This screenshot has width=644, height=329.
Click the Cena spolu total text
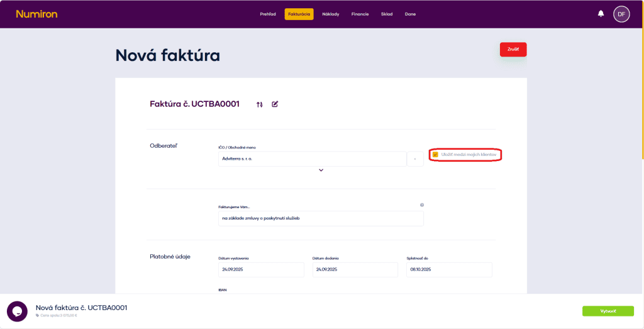(x=57, y=315)
